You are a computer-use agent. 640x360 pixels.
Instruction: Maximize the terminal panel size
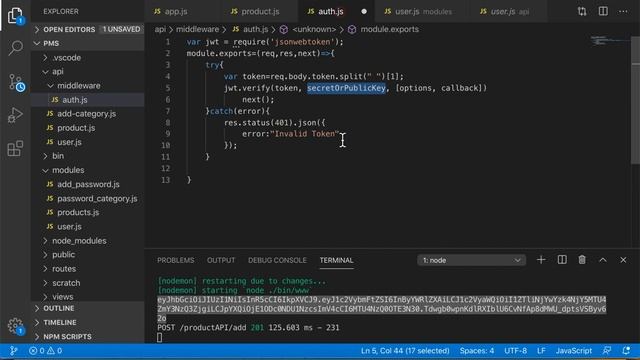(x=603, y=260)
